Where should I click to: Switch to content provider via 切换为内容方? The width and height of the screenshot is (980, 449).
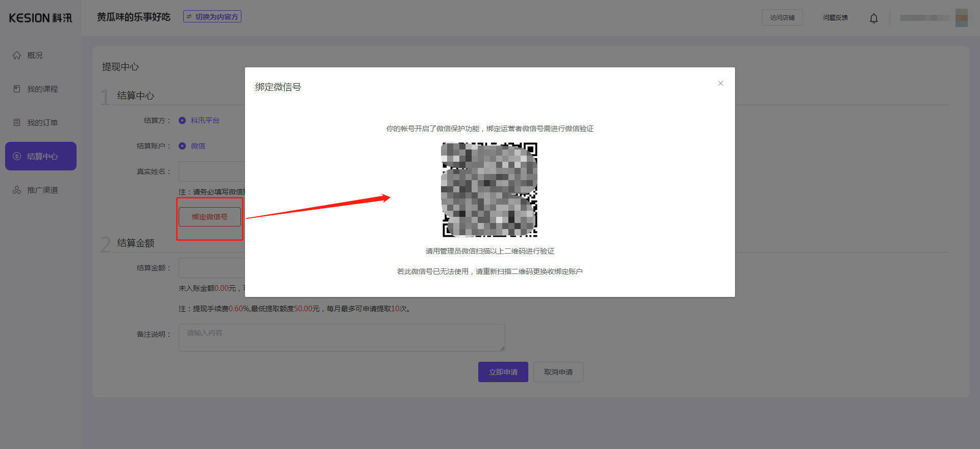coord(212,17)
